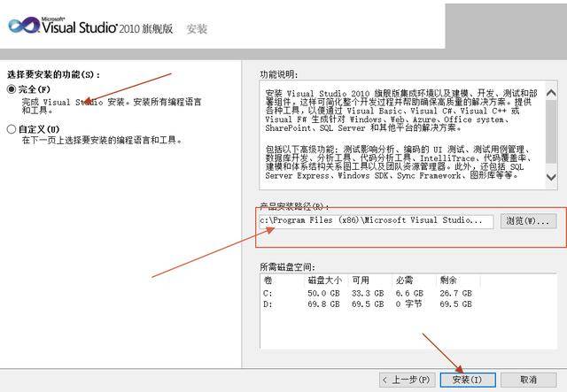Open 浏览(W)... to browse install path

(x=528, y=220)
